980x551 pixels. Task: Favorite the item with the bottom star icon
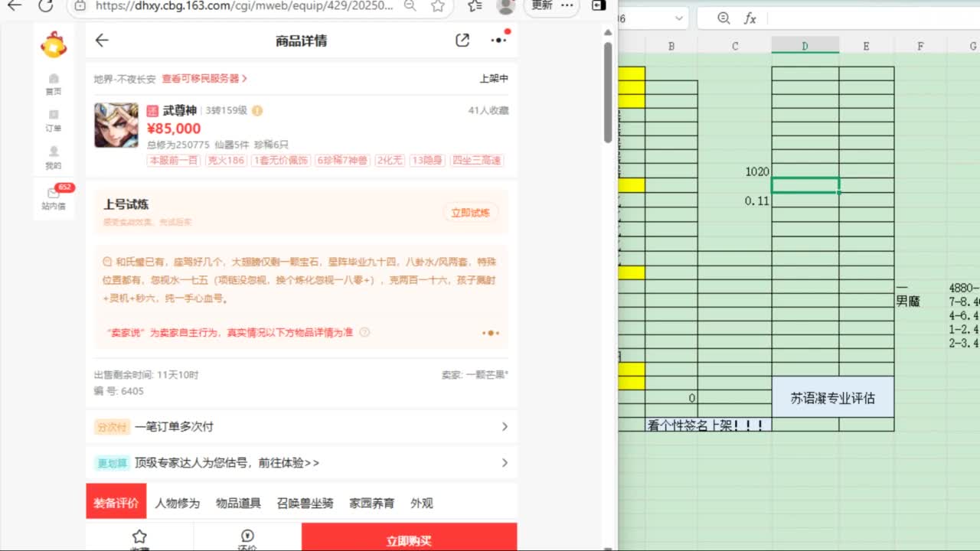139,537
